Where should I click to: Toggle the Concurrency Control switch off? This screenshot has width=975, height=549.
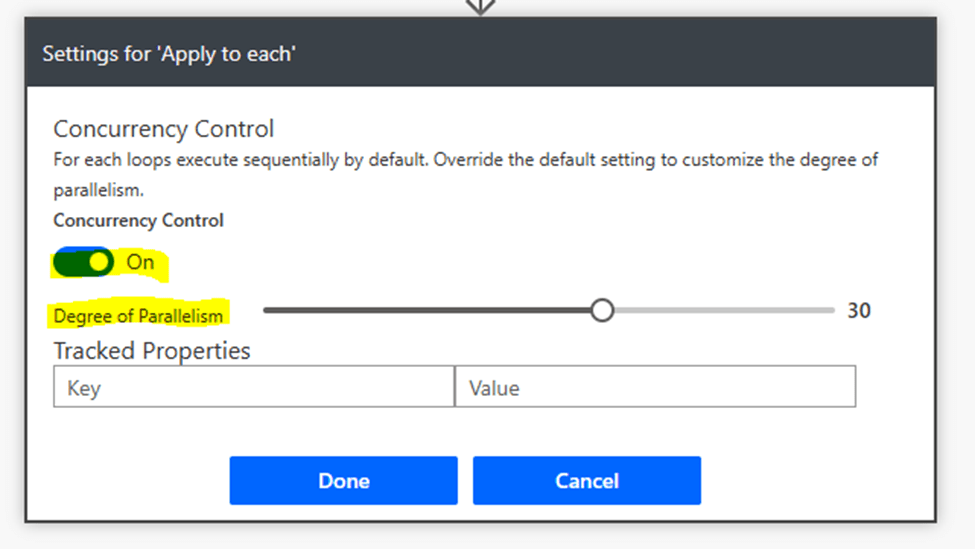(x=83, y=262)
